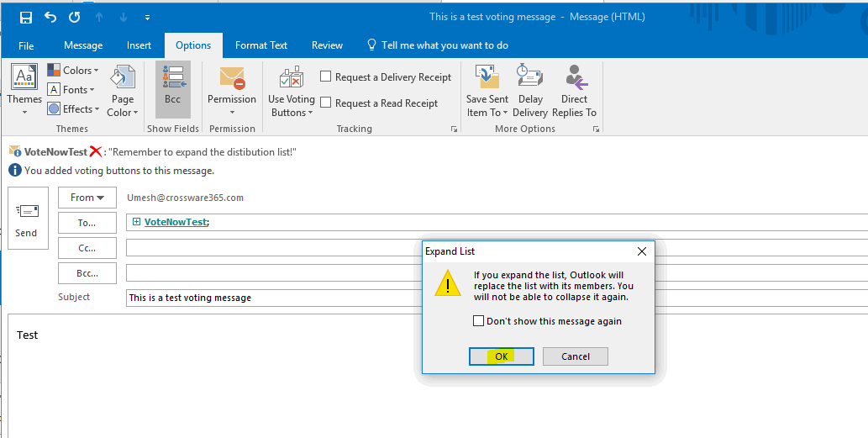Remove the VoteNowTest mail tip with red X
Screen dimensions: 868x438
96,151
